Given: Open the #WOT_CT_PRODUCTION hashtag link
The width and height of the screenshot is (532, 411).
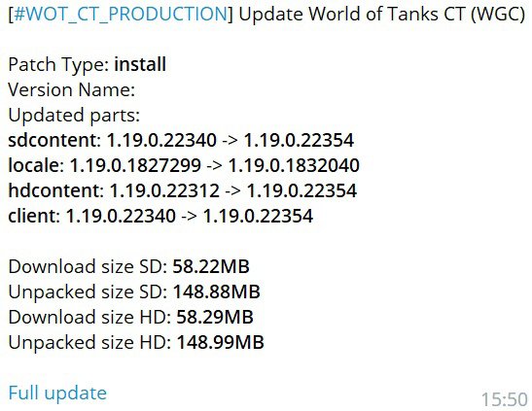Looking at the screenshot, I should coord(121,15).
